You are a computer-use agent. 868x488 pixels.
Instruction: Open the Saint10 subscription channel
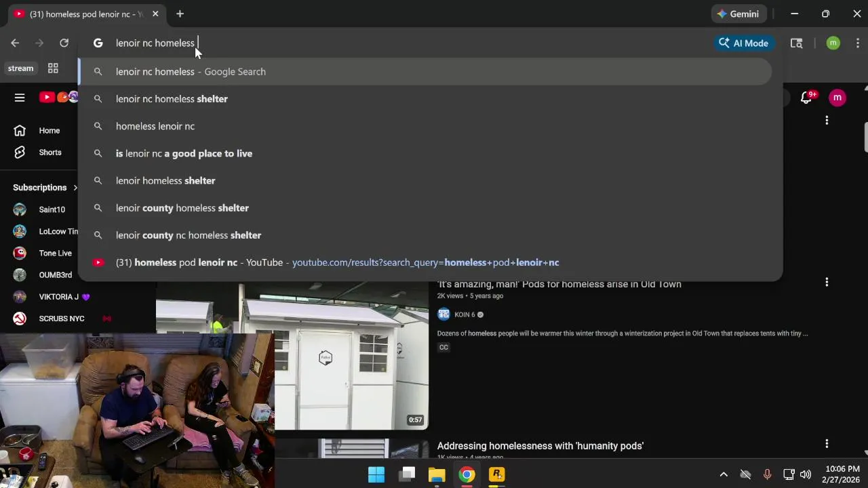pyautogui.click(x=41, y=209)
